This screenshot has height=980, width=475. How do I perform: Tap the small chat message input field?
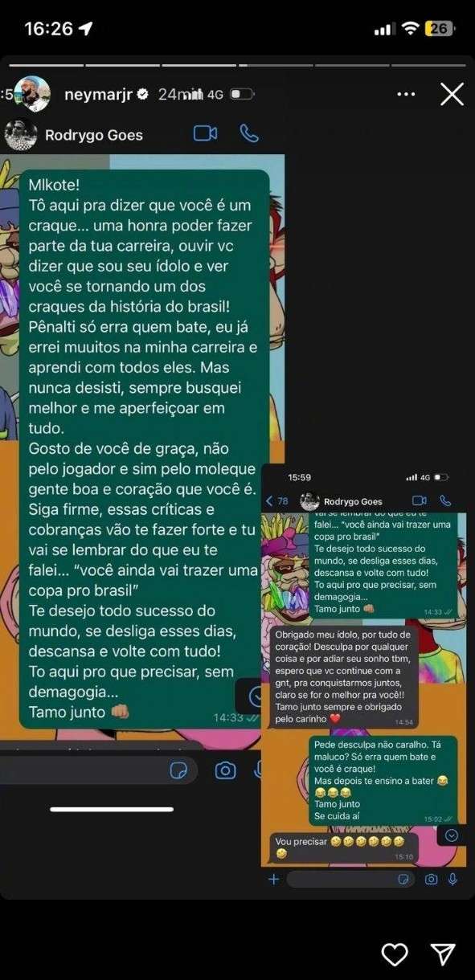[350, 879]
